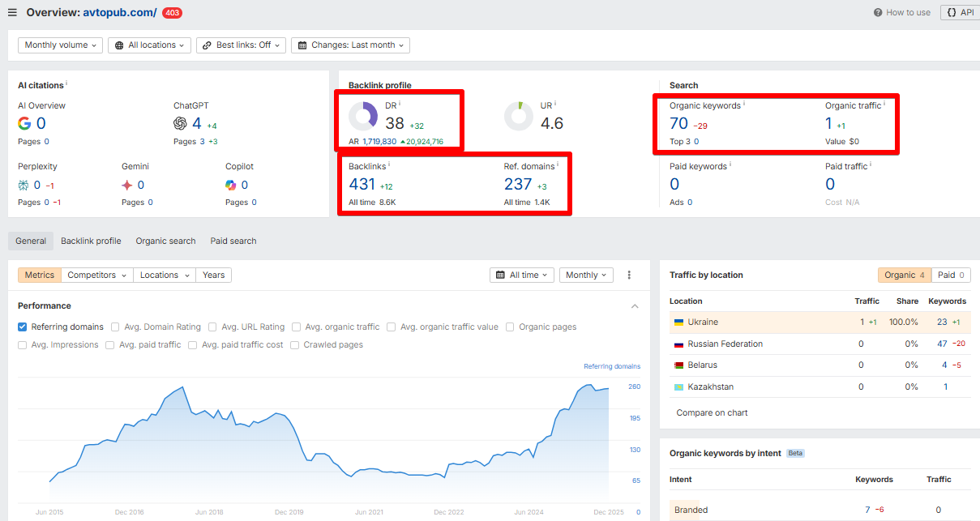Uncheck the Referring domains checkbox
Screen dimensions: 980x521
click(23, 327)
